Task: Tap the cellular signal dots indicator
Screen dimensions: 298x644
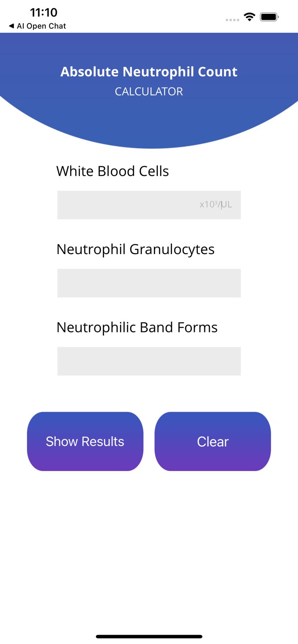Action: 232,19
